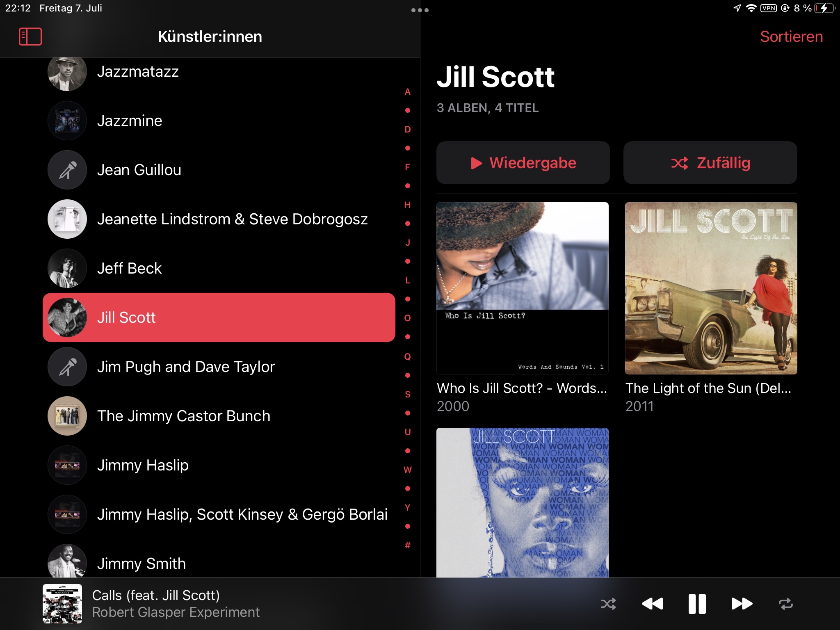Open album Who Is Jill Scott? cover
This screenshot has height=630, width=840.
(523, 288)
